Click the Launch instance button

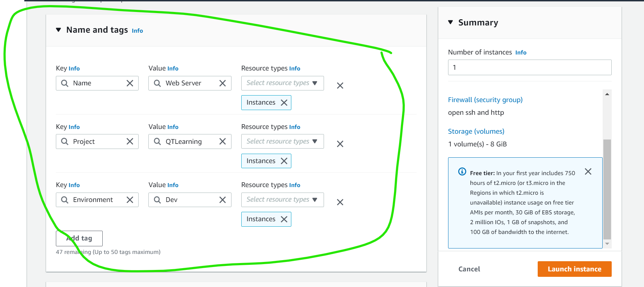click(x=574, y=269)
